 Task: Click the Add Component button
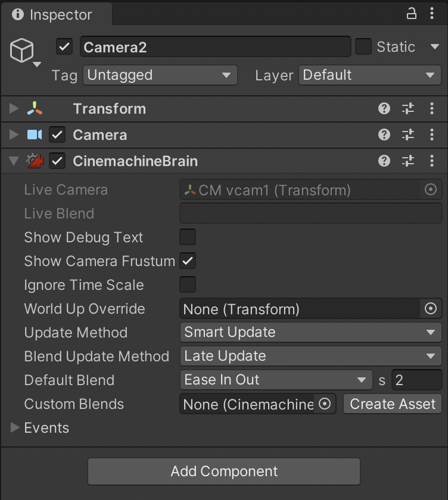pos(224,471)
